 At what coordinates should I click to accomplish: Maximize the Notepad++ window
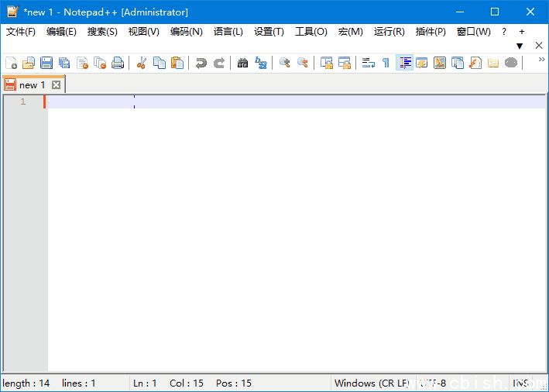(x=495, y=12)
